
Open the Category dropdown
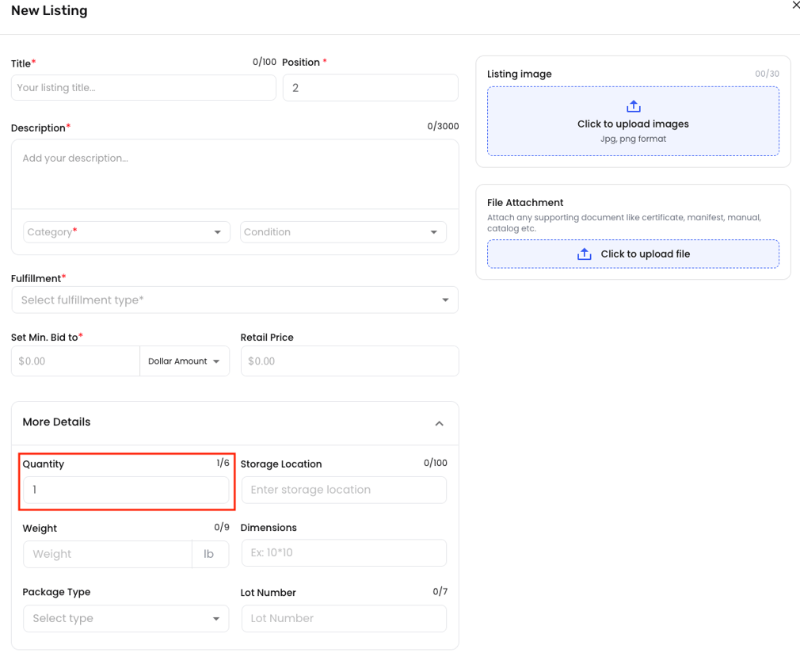[x=127, y=232]
